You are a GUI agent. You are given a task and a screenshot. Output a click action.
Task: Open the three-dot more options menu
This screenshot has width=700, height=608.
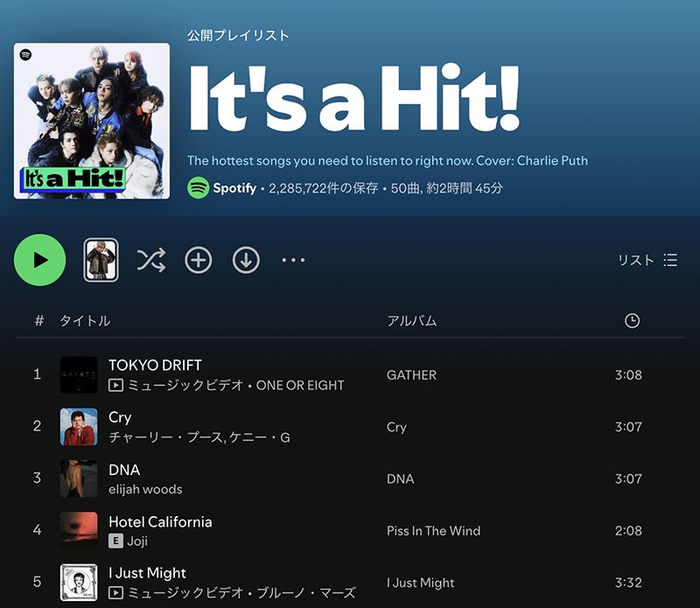click(293, 260)
